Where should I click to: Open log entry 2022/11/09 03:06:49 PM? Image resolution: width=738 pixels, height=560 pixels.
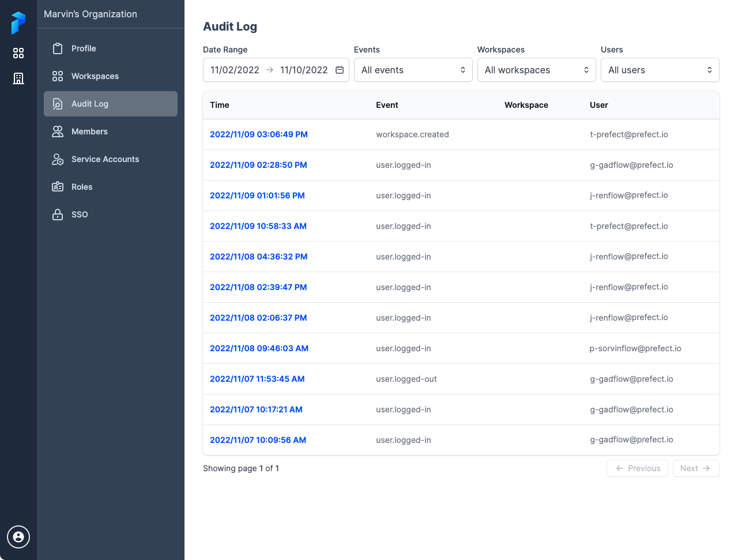[259, 134]
